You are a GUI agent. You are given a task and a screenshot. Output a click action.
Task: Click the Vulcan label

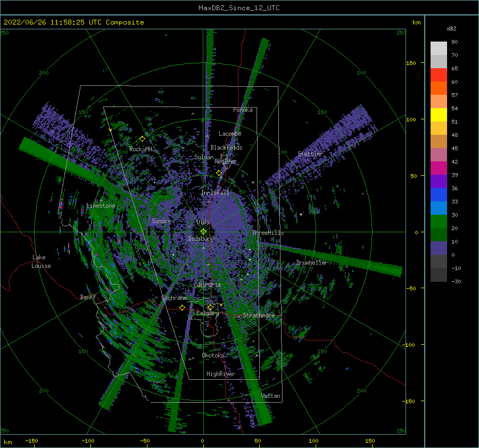[271, 396]
